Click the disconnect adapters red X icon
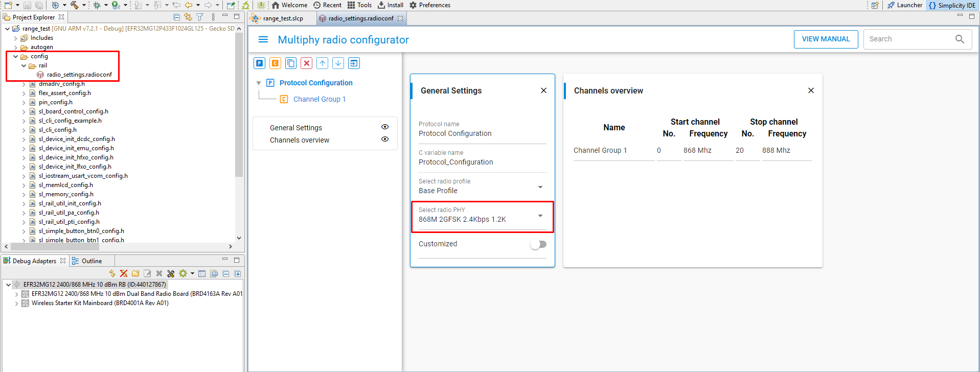The height and width of the screenshot is (372, 980). pyautogui.click(x=124, y=273)
